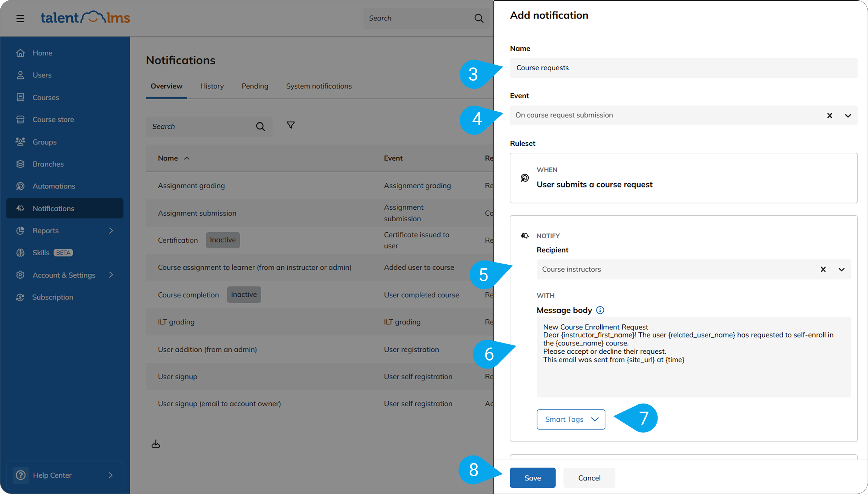868x494 pixels.
Task: Click the Inactive badge beside Course completion
Action: [244, 295]
